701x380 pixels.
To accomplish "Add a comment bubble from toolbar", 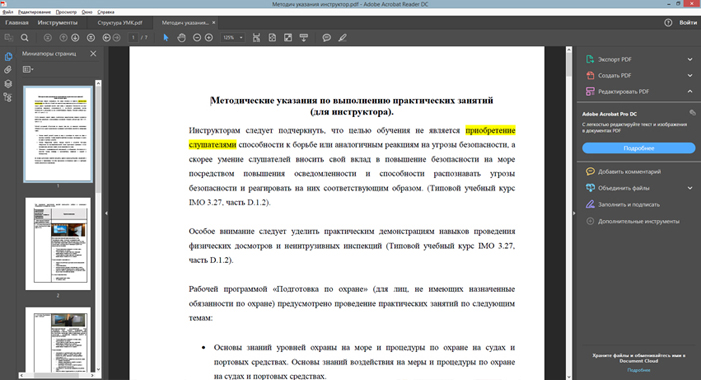I will click(326, 38).
